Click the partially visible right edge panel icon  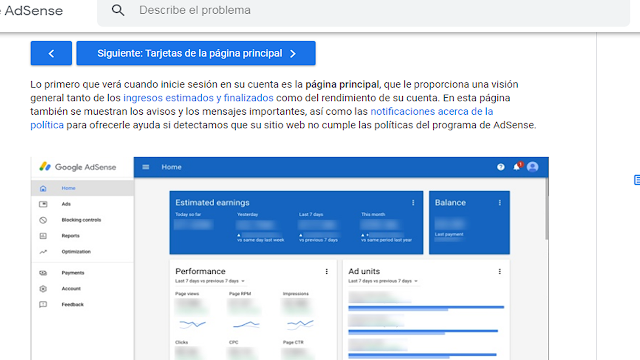tap(637, 180)
